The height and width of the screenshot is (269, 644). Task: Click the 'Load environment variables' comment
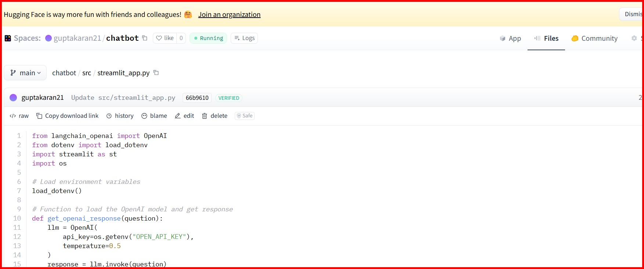86,182
